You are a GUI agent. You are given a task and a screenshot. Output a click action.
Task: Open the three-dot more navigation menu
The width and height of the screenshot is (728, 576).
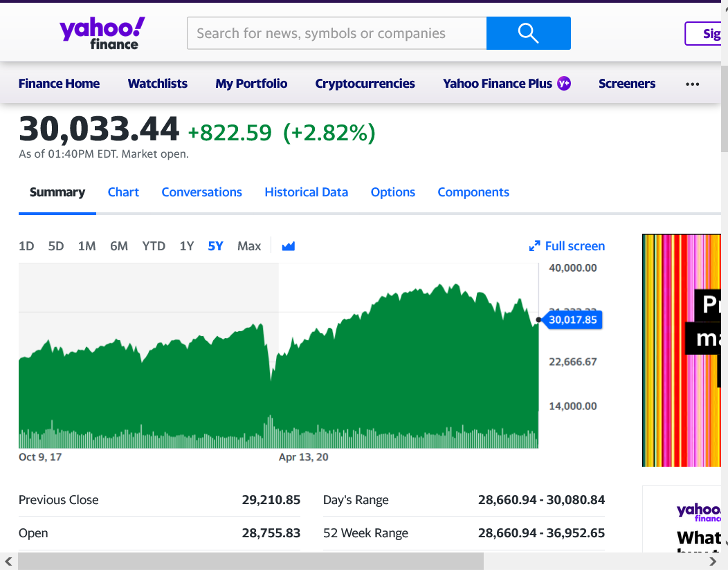click(692, 84)
